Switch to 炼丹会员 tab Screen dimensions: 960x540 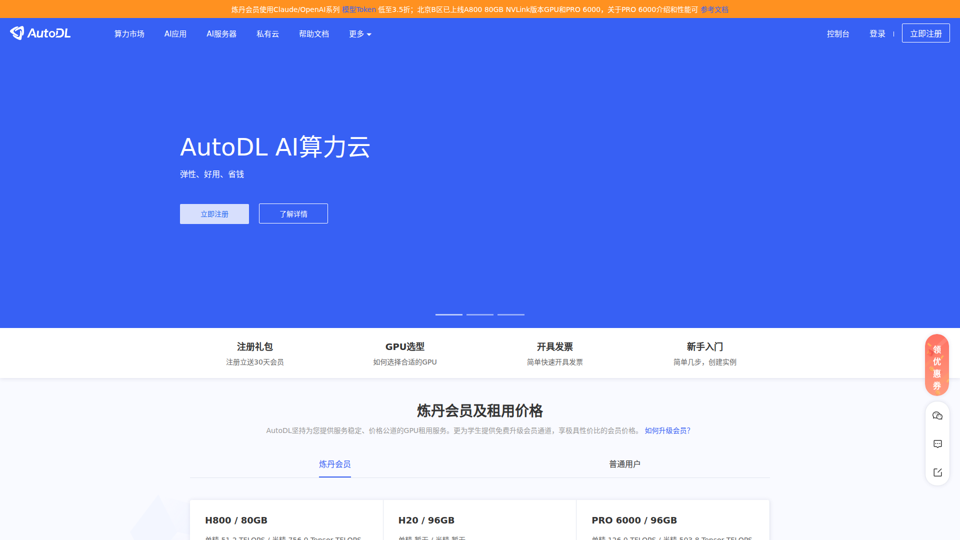pos(335,464)
